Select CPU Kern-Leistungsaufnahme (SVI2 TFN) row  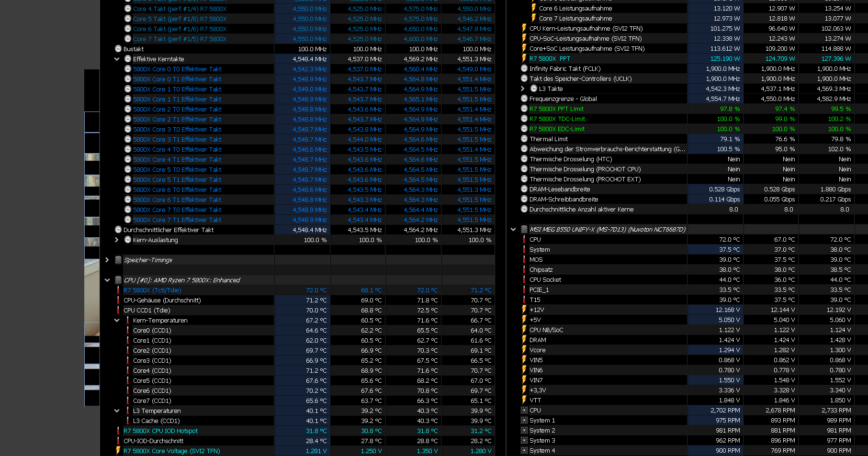(687, 28)
